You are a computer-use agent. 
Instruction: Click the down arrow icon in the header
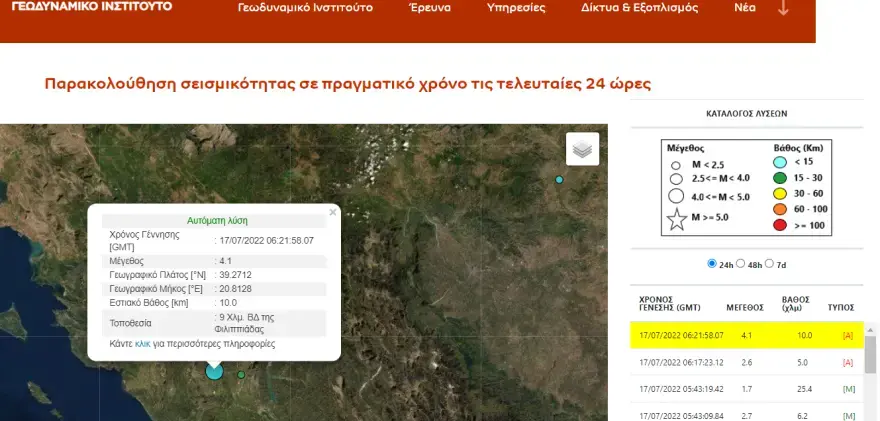[x=782, y=8]
